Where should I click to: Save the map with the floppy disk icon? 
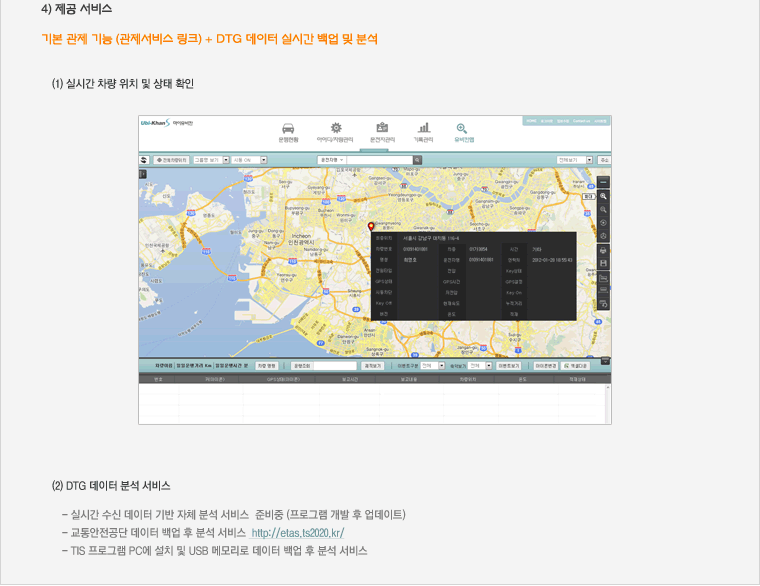tap(603, 263)
